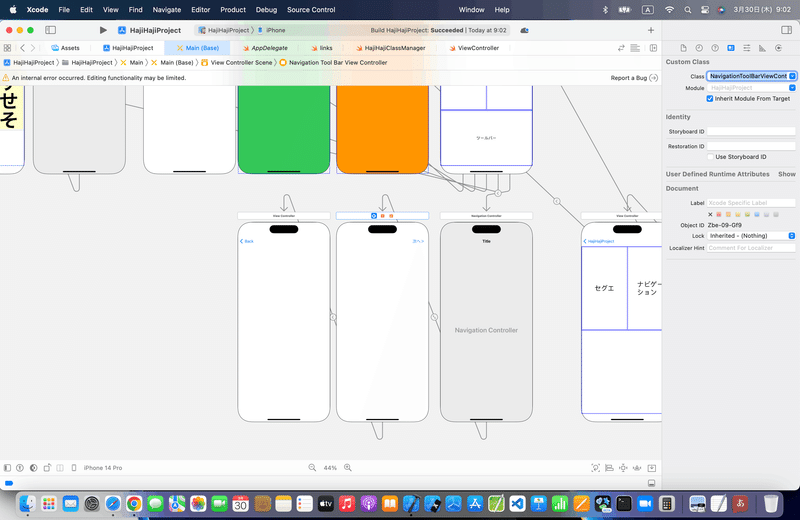Viewport: 800px width, 520px height.
Task: Switch to the ViewController tab
Action: [x=474, y=48]
